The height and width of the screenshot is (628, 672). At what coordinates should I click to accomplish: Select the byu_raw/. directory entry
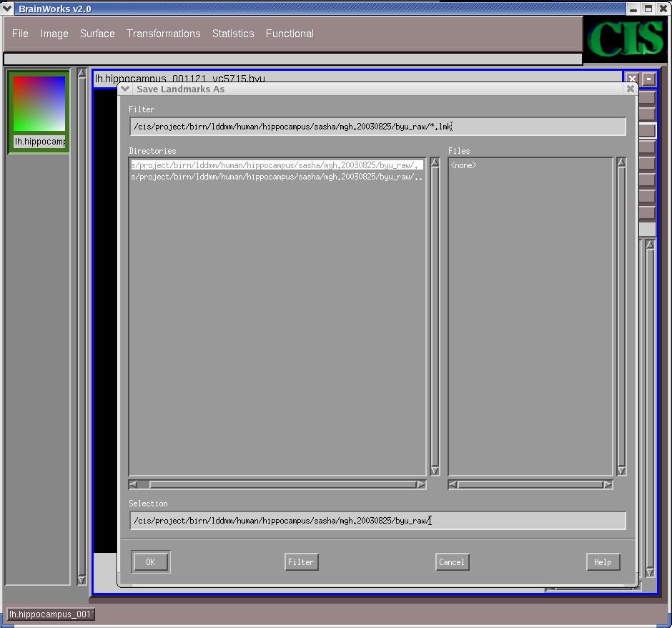277,165
